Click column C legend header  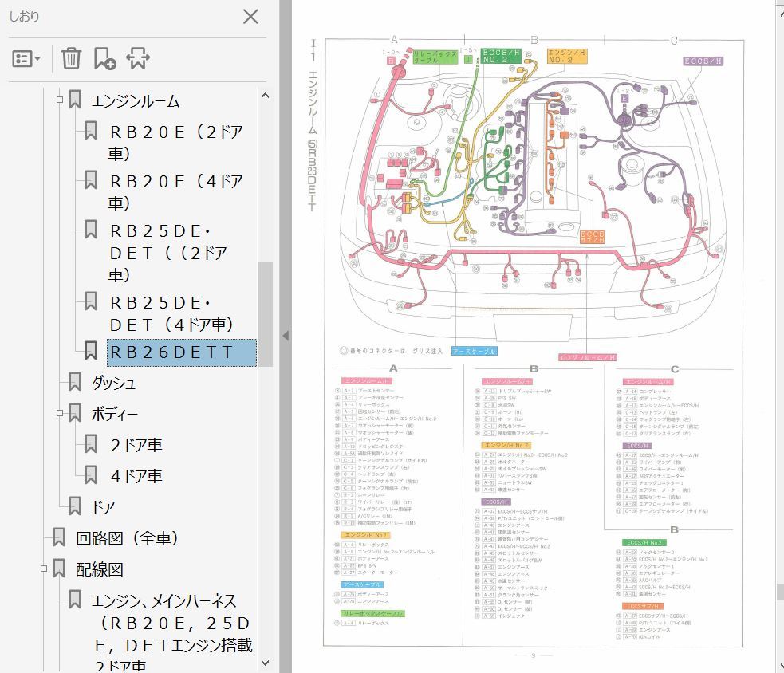click(x=675, y=369)
